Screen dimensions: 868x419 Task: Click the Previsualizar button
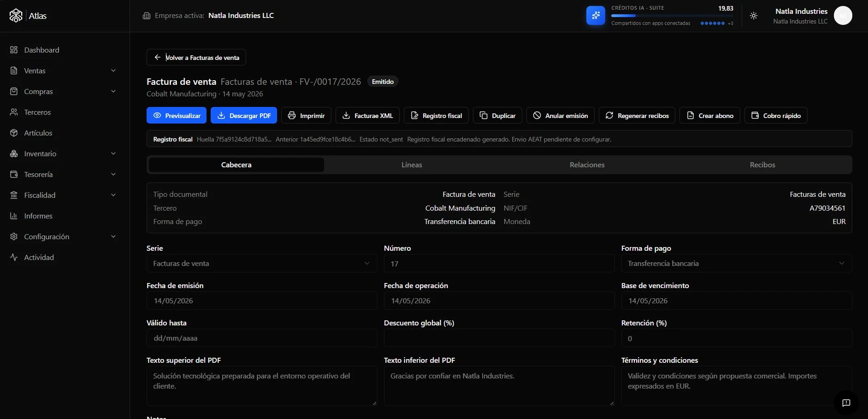[x=177, y=115]
